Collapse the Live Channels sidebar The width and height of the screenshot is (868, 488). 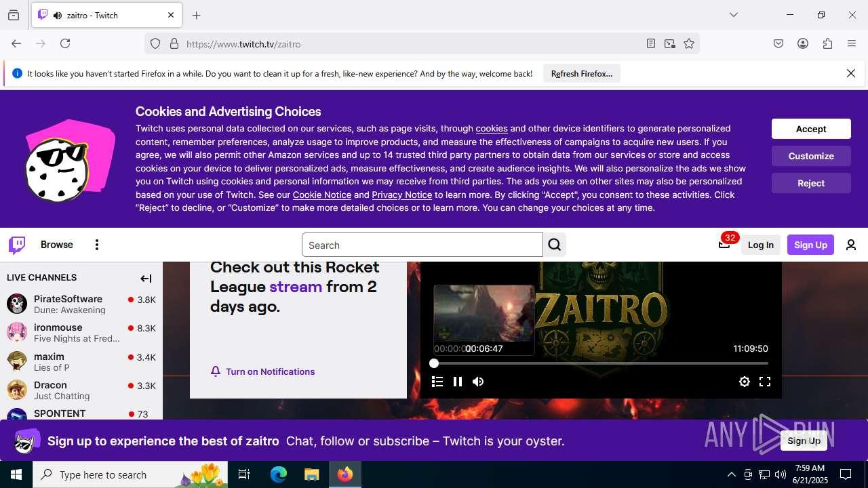(x=146, y=278)
